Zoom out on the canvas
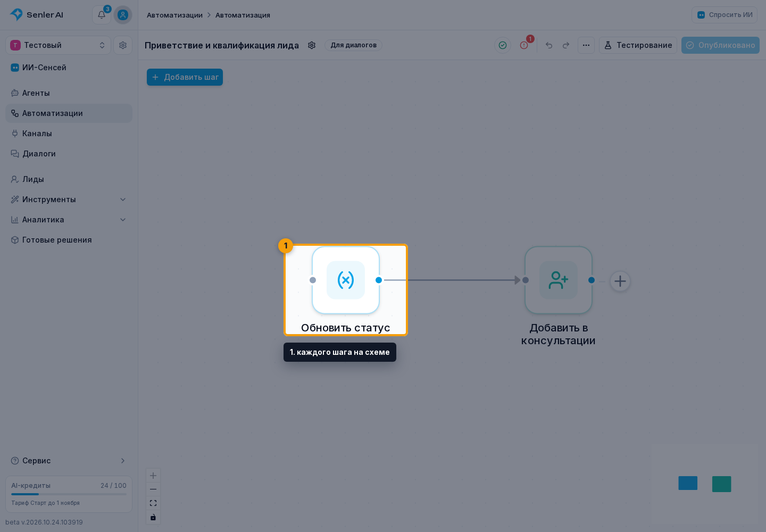 point(153,489)
